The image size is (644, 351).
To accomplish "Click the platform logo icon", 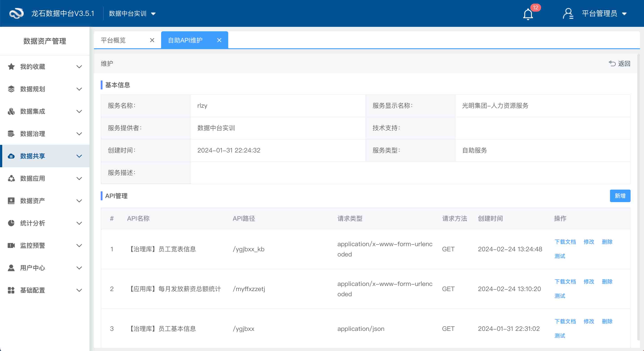I will 16,13.
